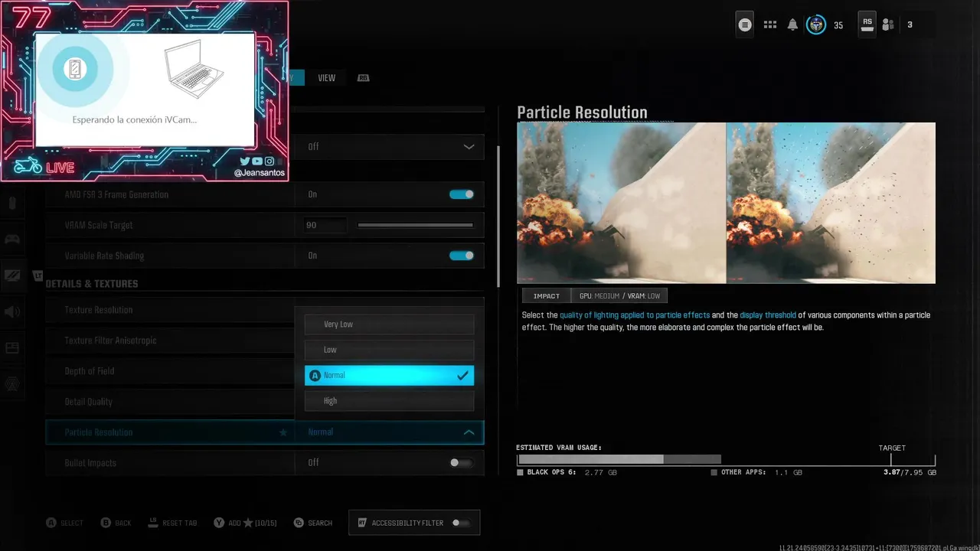
Task: Click the RB next-tab bumper icon
Action: click(x=364, y=78)
